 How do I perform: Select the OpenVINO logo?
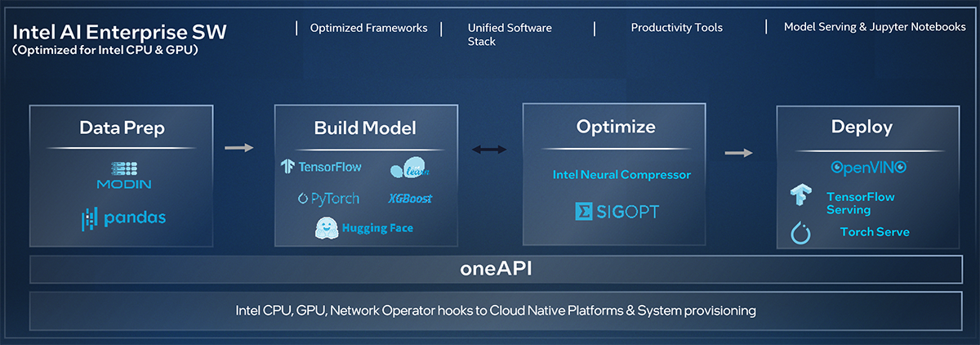coord(868,167)
